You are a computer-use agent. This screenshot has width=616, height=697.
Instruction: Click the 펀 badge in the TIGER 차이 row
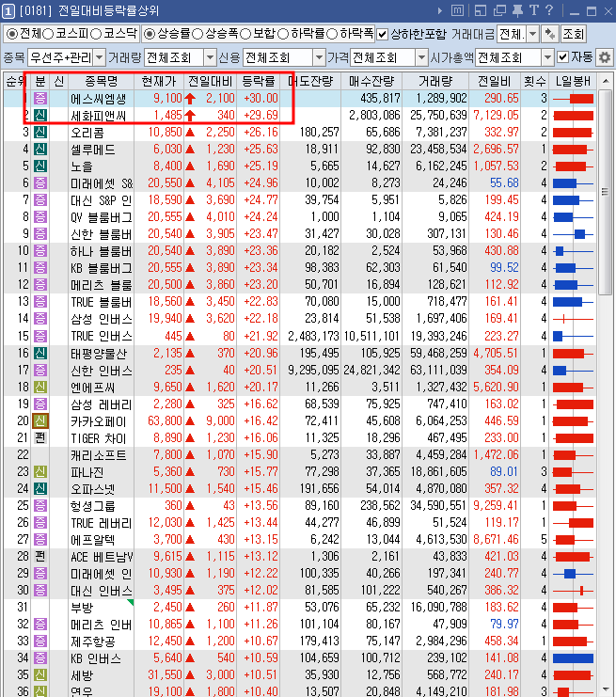coord(40,437)
